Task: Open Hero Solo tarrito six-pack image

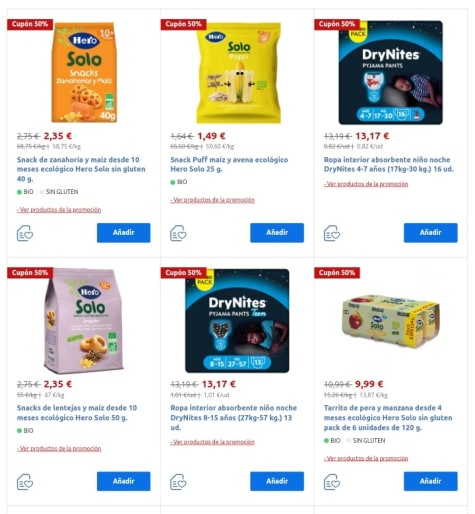Action: 391,321
